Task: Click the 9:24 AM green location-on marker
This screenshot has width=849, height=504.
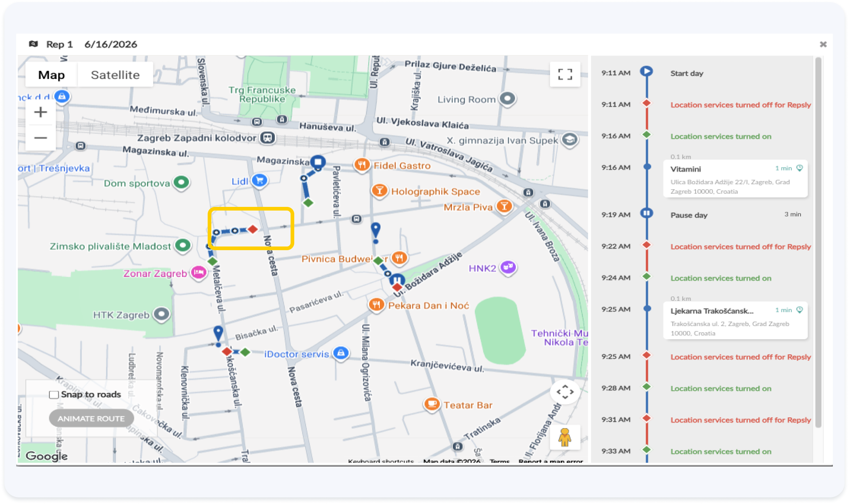Action: pyautogui.click(x=646, y=276)
